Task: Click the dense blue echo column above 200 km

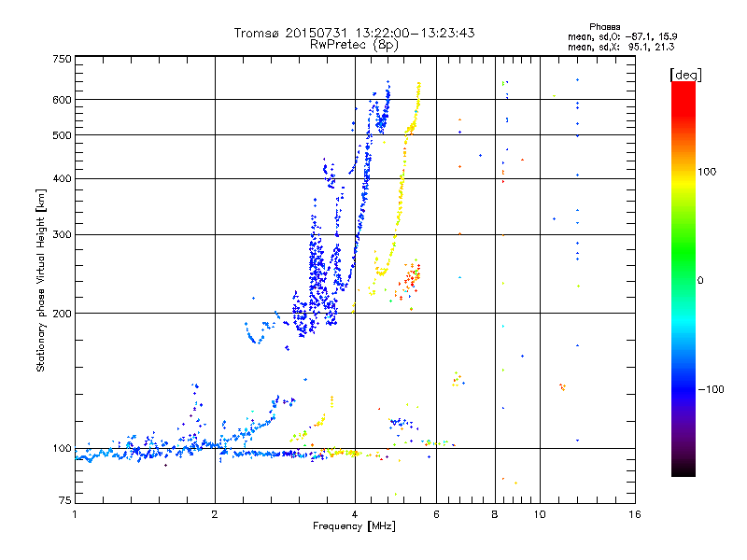Action: [x=316, y=267]
